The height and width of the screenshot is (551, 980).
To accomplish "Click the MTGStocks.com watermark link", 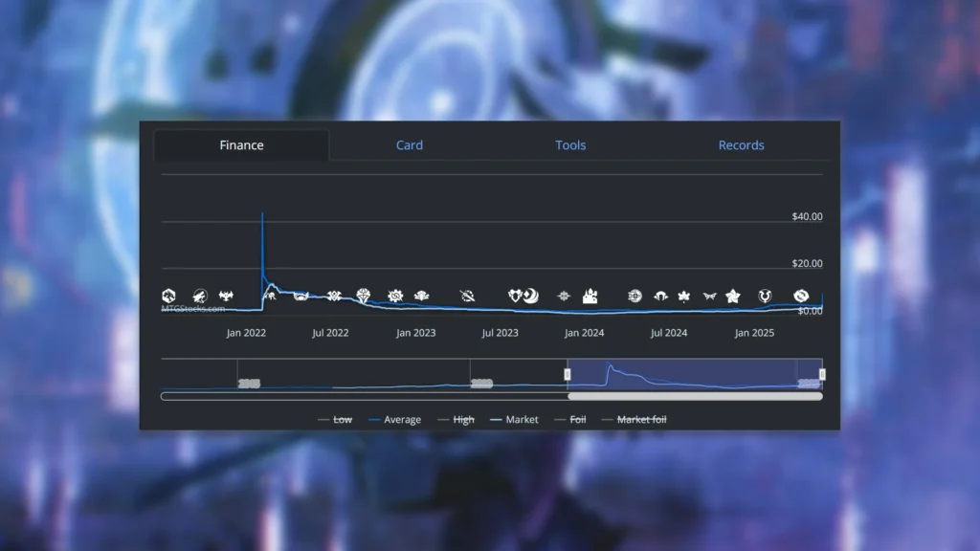I will (x=193, y=309).
